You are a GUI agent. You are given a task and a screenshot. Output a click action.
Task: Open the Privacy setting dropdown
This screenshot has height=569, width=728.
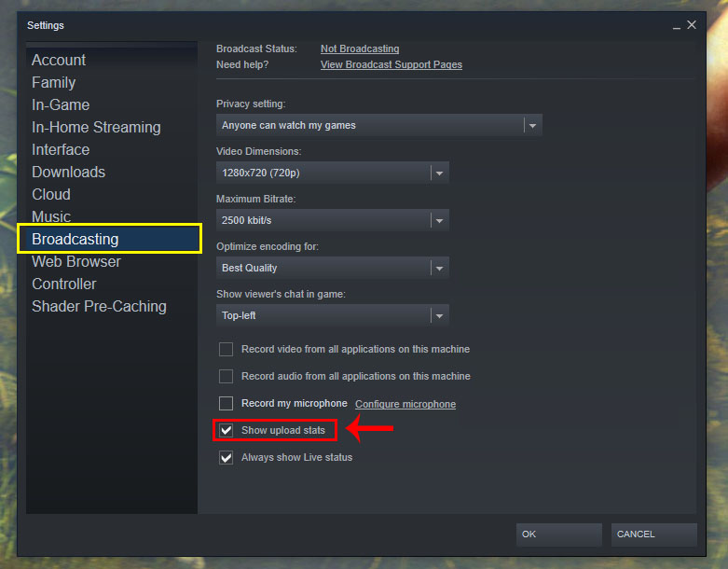coord(378,125)
